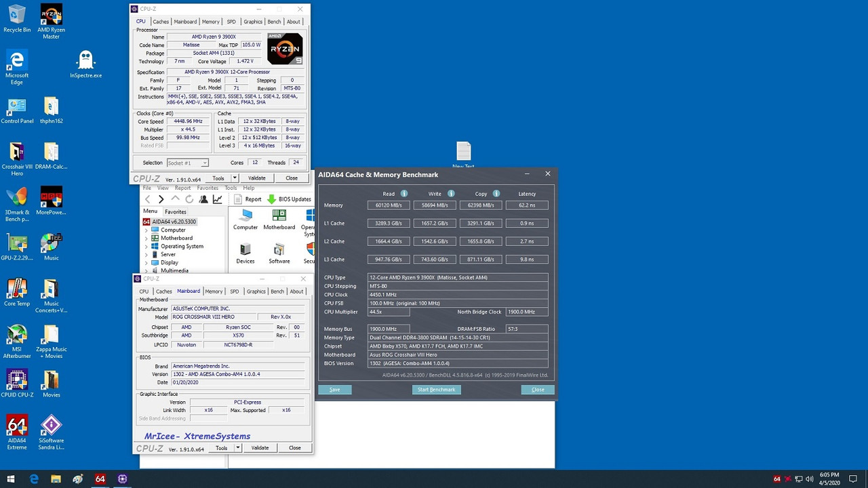Open the AIDA64 graph chart icon

218,199
